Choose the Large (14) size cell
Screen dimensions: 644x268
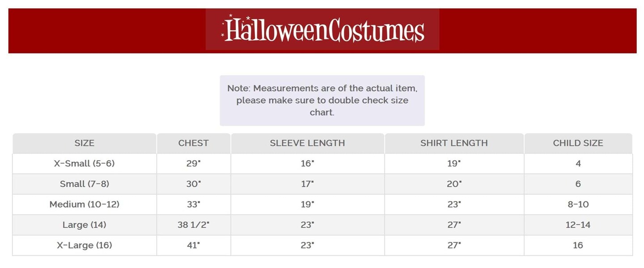point(85,225)
